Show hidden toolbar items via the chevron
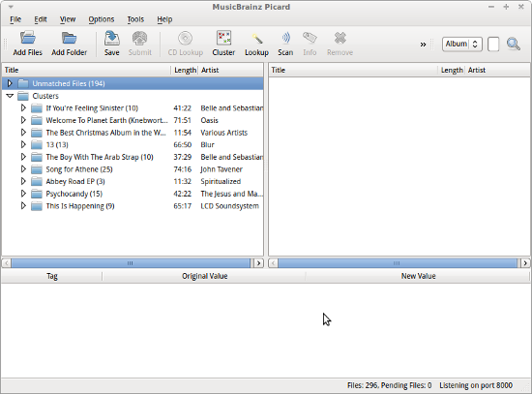Image resolution: width=532 pixels, height=394 pixels. (x=423, y=45)
